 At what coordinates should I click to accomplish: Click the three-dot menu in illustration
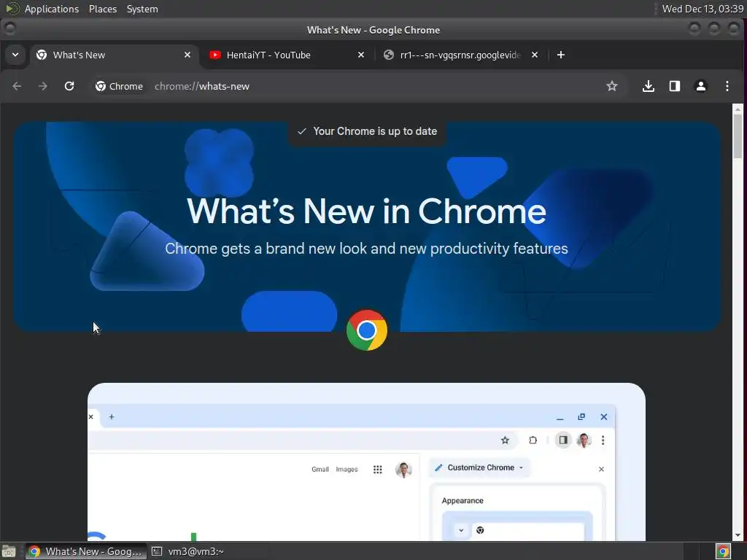tap(603, 440)
